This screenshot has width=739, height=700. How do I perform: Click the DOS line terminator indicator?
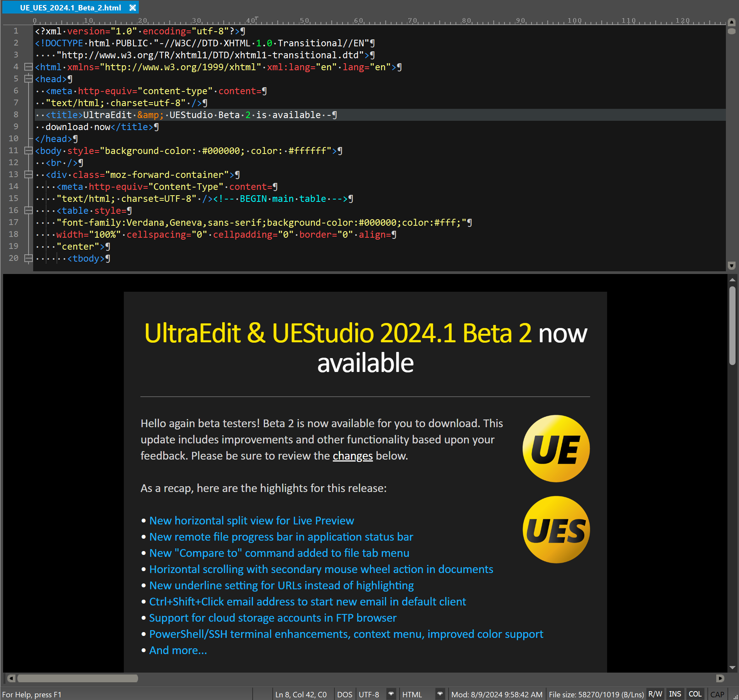[344, 694]
